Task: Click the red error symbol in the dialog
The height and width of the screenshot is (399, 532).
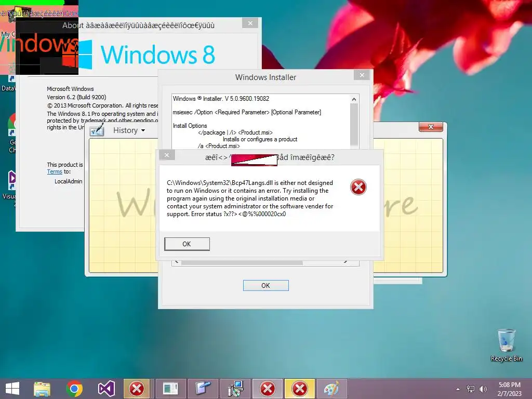Action: coord(358,187)
